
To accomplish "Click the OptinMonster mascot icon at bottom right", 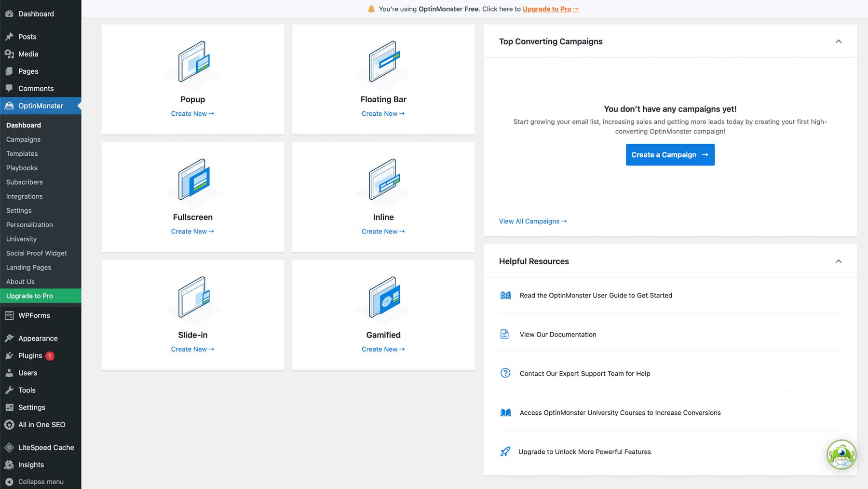I will pyautogui.click(x=841, y=454).
